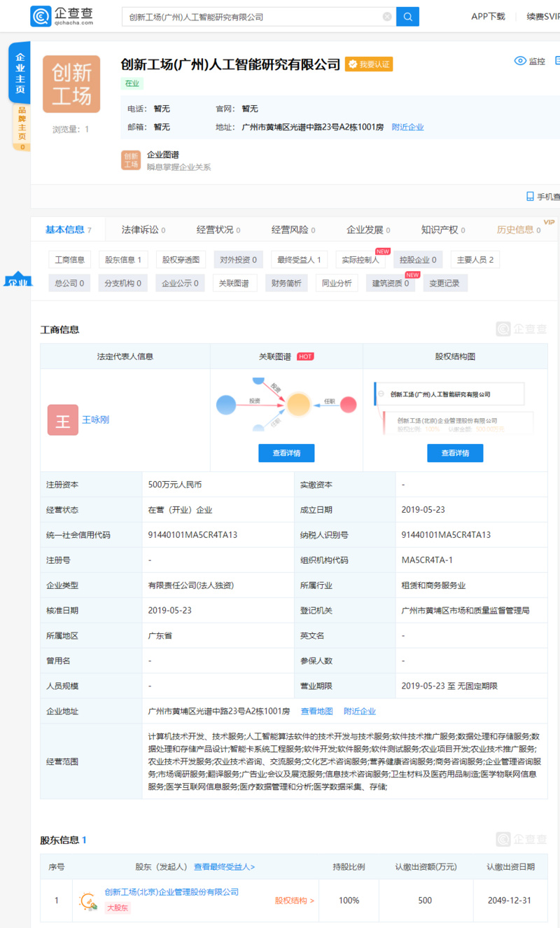This screenshot has width=560, height=928.
Task: Click 查看地图 link in 企业地址 row
Action: pyautogui.click(x=317, y=711)
